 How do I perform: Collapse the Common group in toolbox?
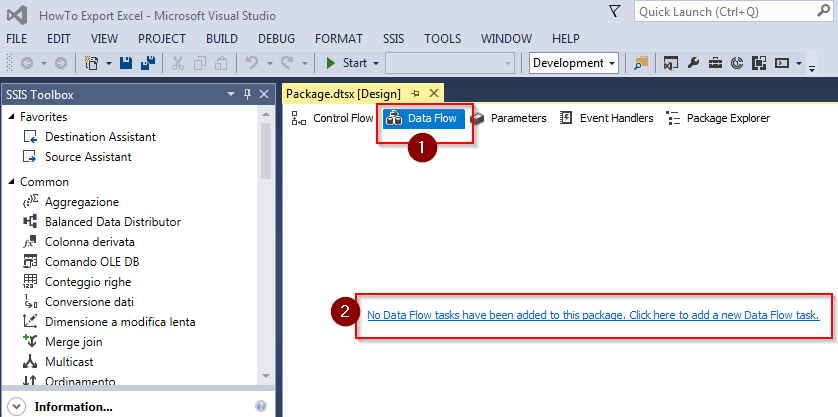12,182
